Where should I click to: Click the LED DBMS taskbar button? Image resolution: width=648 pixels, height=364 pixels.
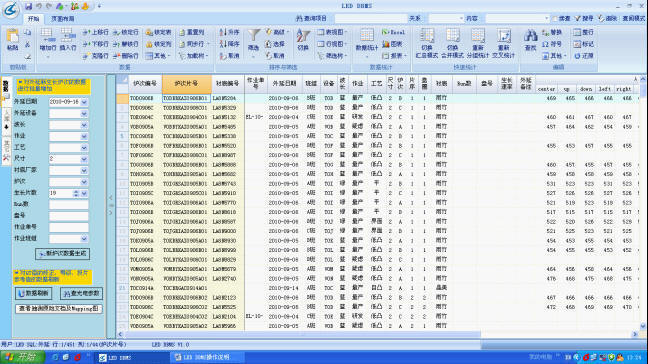[x=132, y=357]
